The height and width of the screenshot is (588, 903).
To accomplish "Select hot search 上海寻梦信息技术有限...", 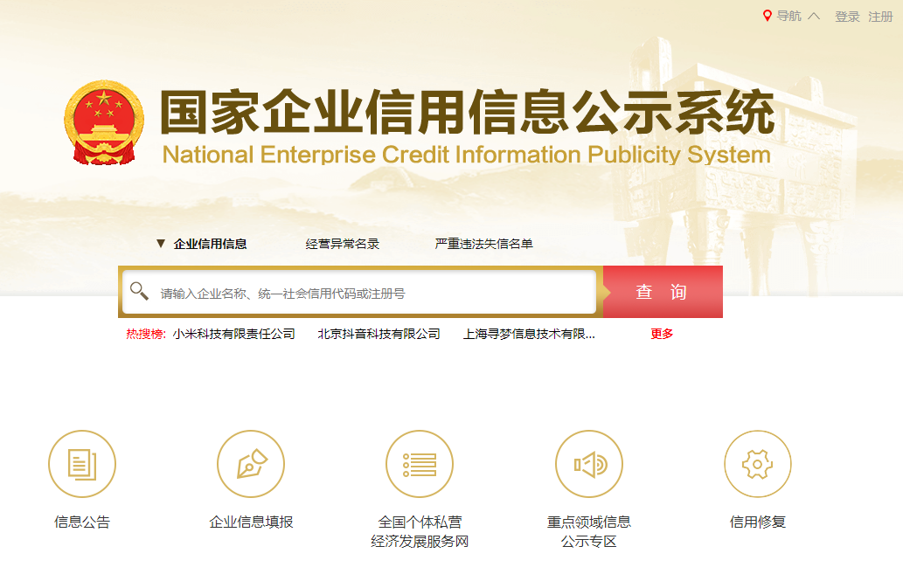I will point(529,335).
